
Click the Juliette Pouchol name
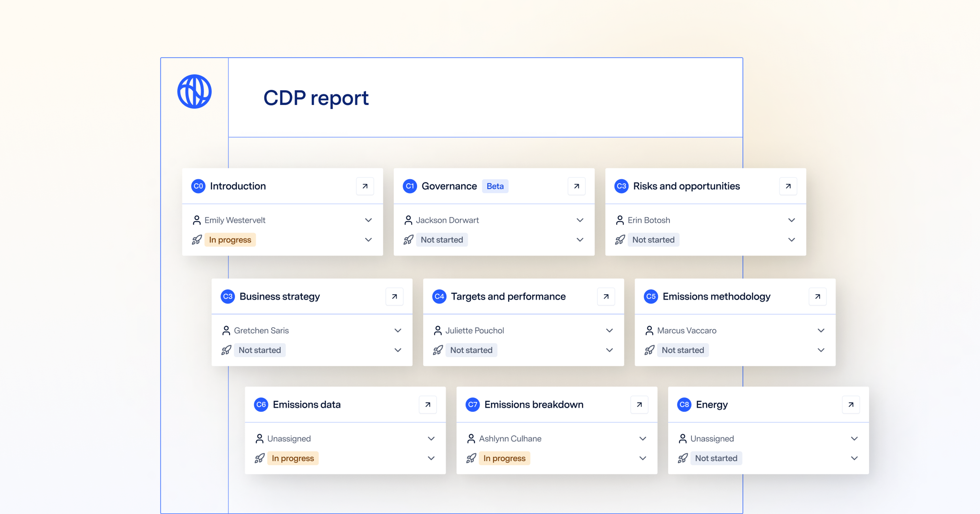[x=475, y=330]
